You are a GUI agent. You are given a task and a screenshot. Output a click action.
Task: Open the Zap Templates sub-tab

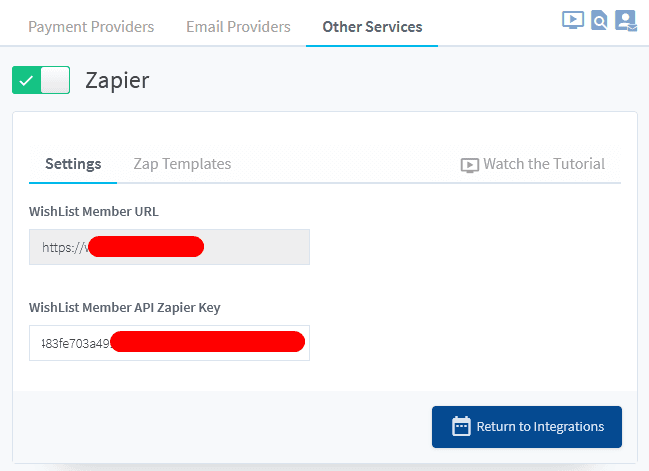tap(182, 164)
